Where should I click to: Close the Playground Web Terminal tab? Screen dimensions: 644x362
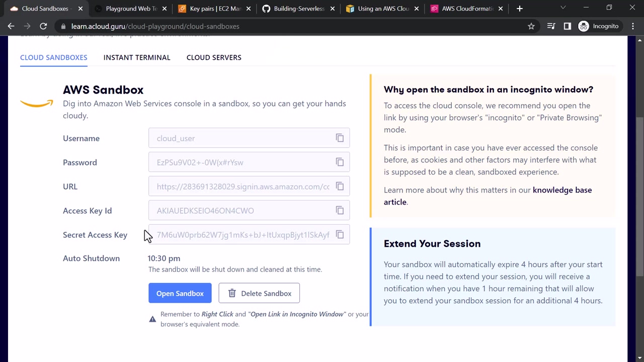click(164, 9)
